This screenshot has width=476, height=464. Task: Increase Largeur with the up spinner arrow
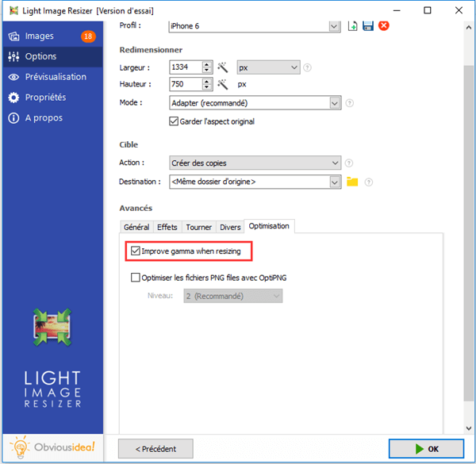coord(207,64)
